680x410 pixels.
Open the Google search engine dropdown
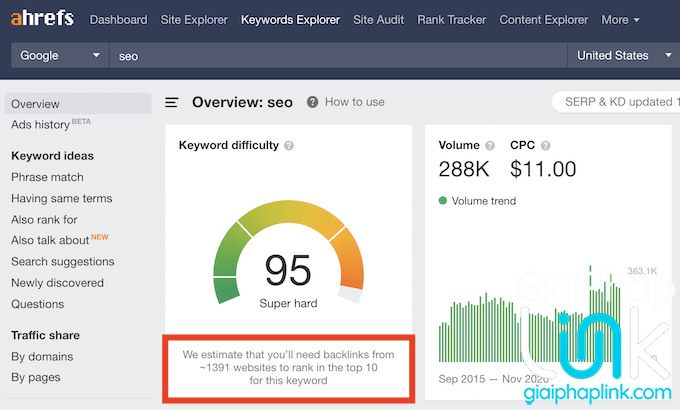click(60, 56)
